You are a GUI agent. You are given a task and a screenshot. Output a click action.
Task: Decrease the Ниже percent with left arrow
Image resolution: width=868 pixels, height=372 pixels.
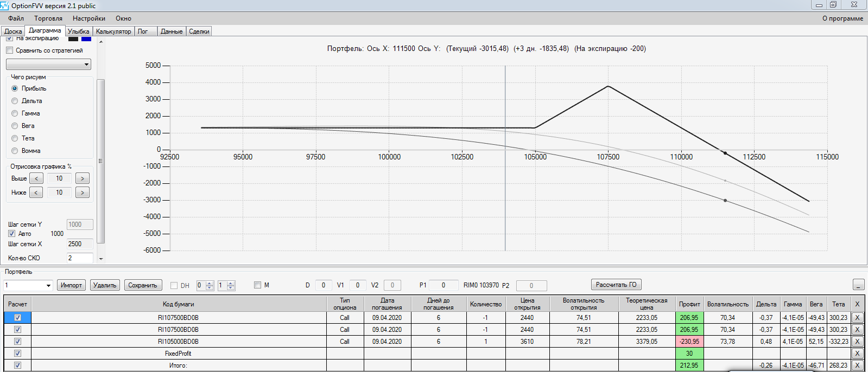tap(36, 193)
